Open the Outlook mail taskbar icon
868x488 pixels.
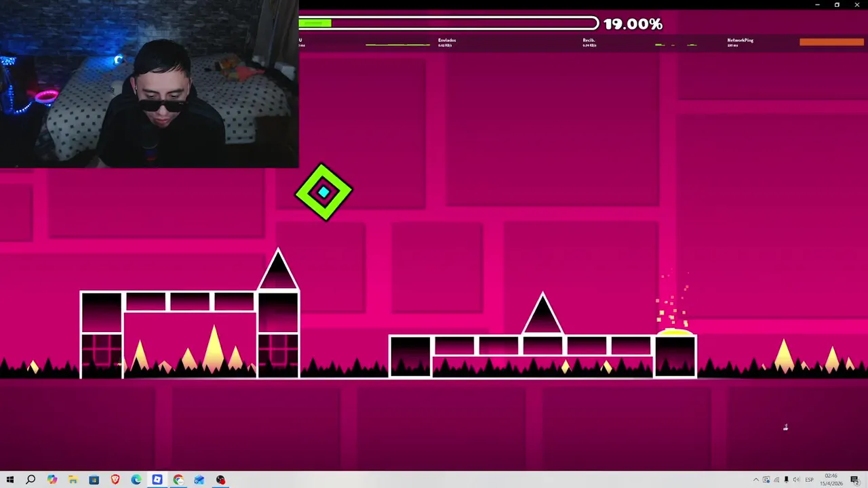[199, 480]
